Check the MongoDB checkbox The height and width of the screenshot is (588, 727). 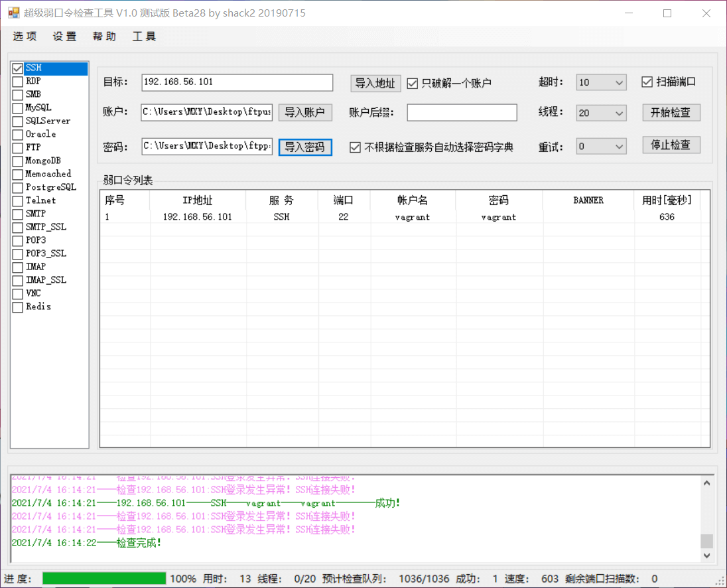[x=18, y=161]
